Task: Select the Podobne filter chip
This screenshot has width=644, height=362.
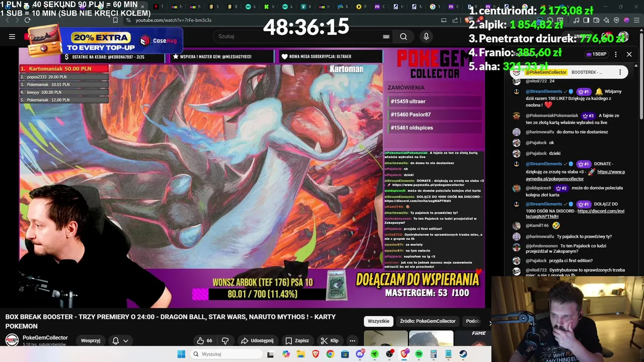Action: click(473, 321)
